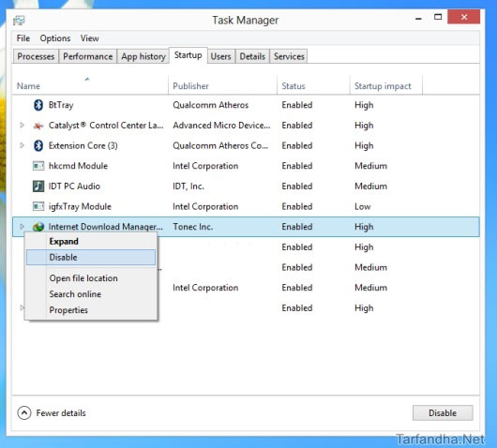Switch to the Services tab
This screenshot has height=448, width=497.
pos(289,56)
